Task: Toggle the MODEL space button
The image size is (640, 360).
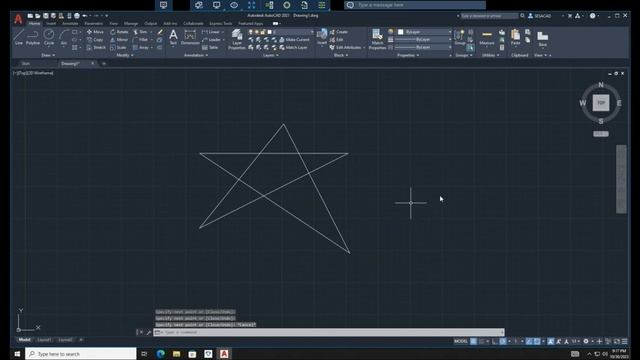Action: pos(461,341)
